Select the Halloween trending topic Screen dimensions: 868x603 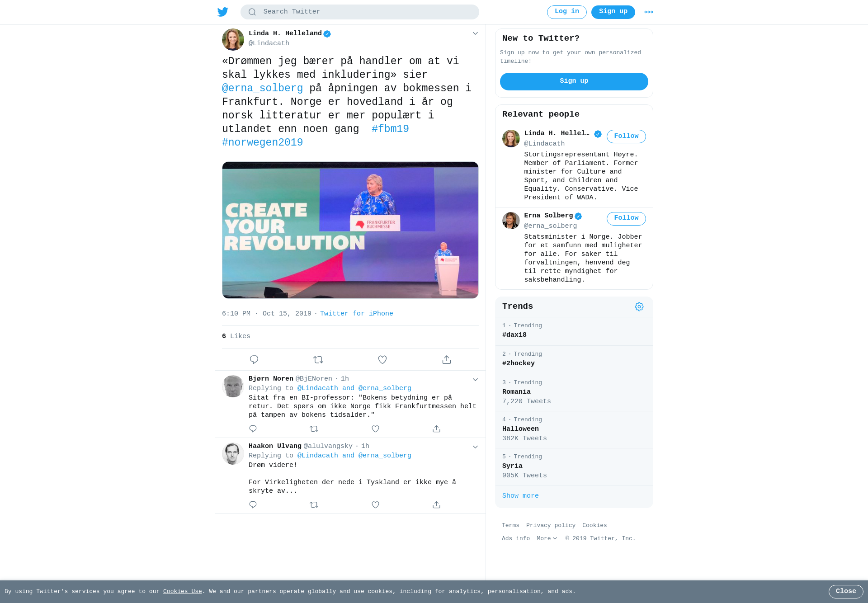tap(574, 429)
